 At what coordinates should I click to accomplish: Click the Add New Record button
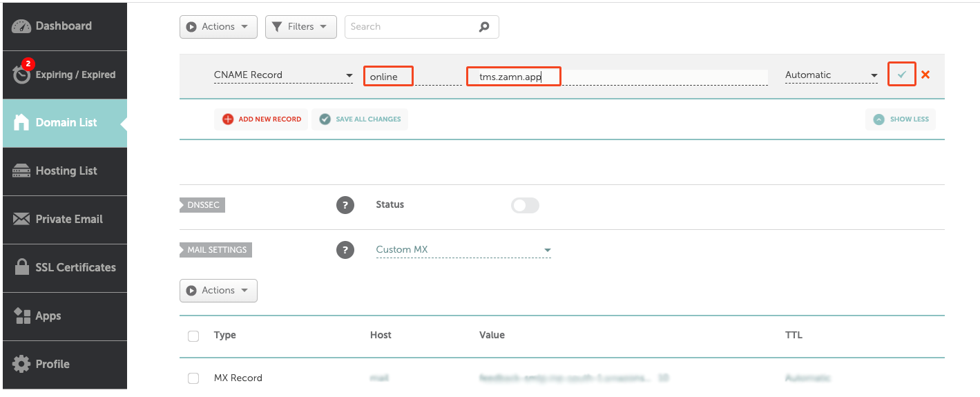[261, 119]
